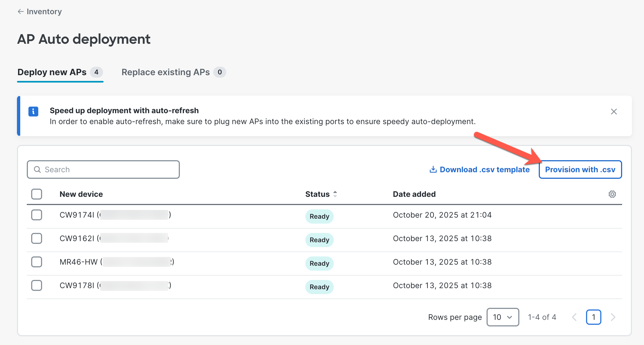Select all devices header checkbox
The width and height of the screenshot is (644, 345).
(37, 194)
